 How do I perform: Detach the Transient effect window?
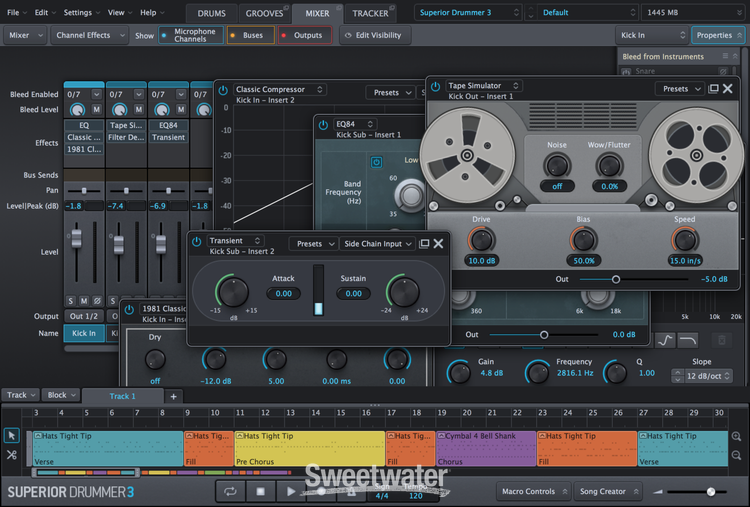424,244
